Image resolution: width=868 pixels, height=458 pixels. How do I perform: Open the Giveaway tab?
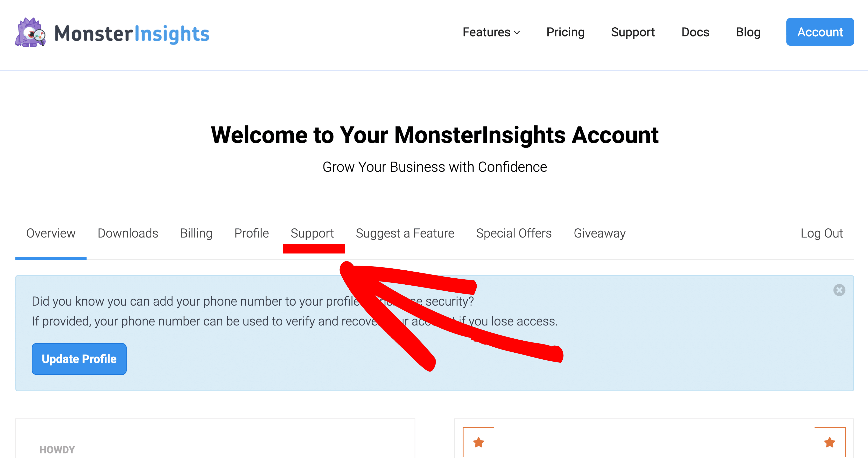(599, 233)
